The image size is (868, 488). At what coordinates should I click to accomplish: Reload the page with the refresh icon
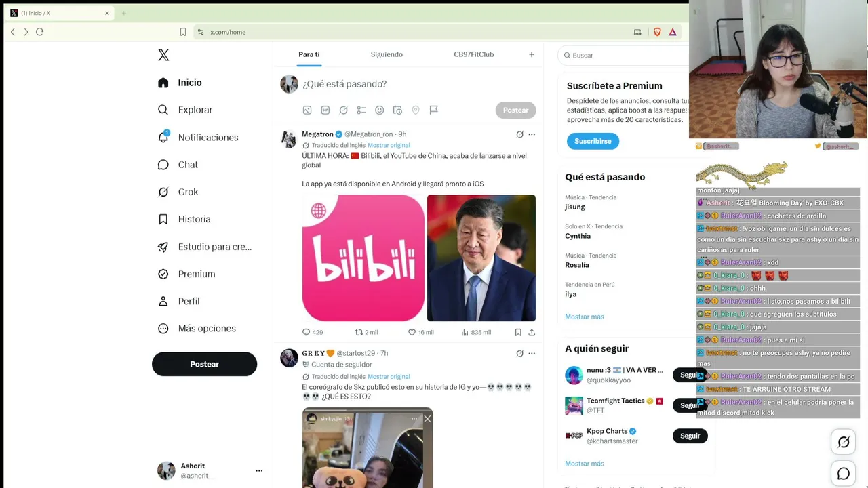point(39,32)
